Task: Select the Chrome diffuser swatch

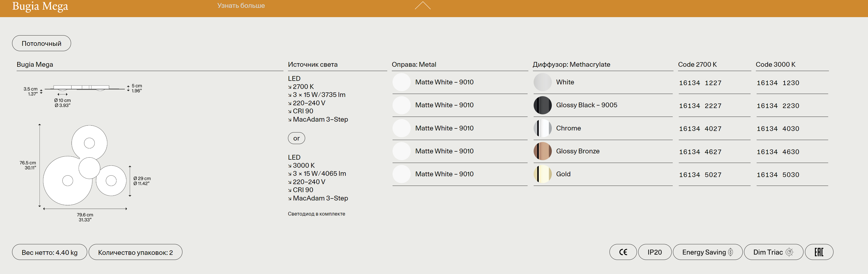Action: [542, 128]
